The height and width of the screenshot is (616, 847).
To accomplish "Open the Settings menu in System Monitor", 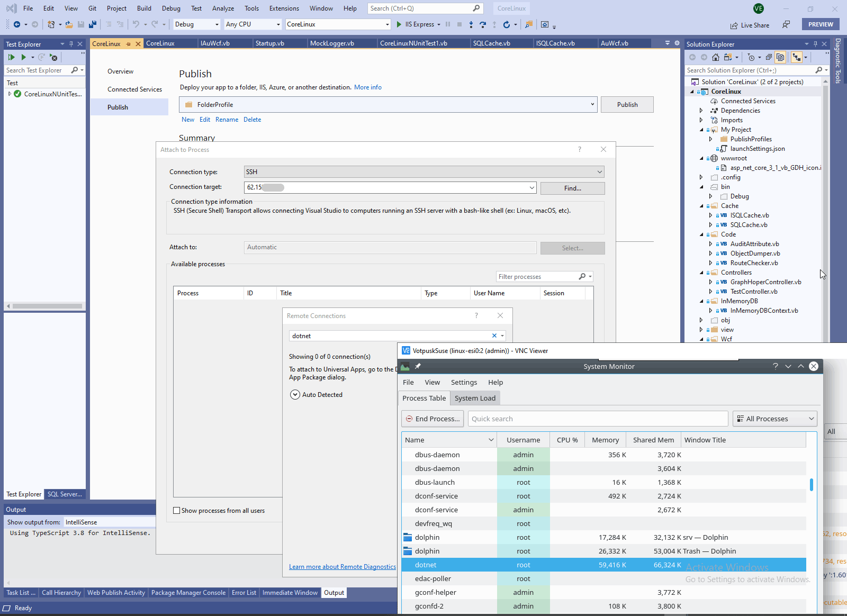I will click(464, 383).
